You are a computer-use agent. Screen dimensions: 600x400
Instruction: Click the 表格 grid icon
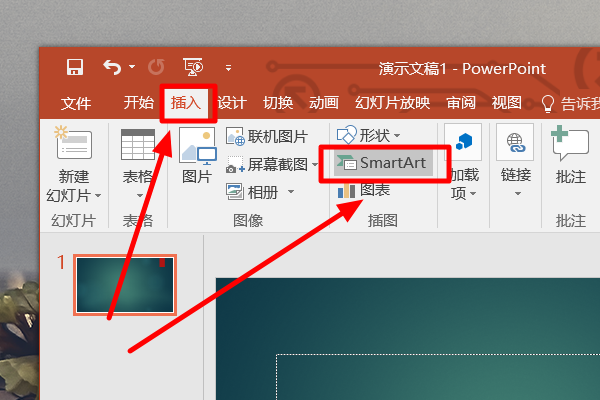tap(138, 144)
